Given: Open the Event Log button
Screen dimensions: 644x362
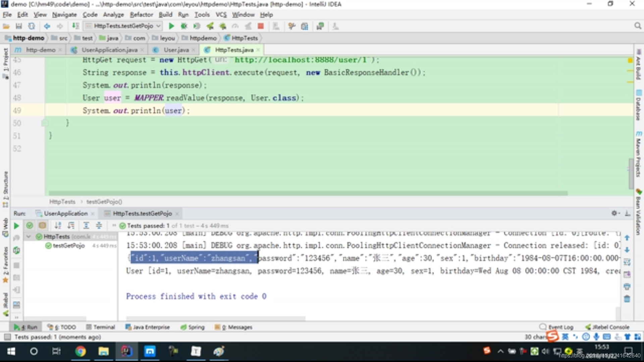Looking at the screenshot, I should 557,327.
